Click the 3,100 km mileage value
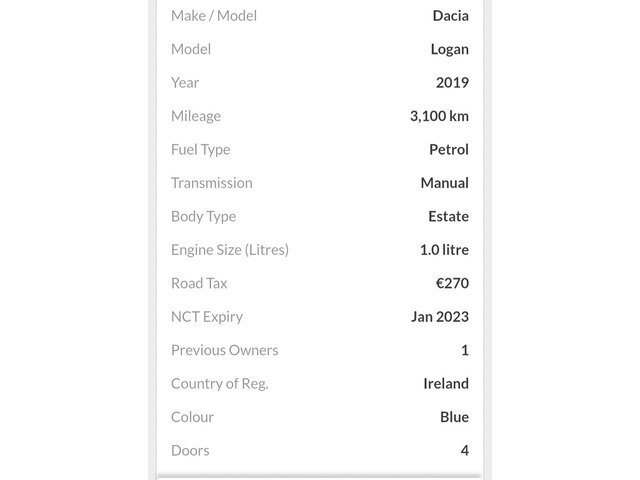Viewport: 640px width, 480px height. 439,116
